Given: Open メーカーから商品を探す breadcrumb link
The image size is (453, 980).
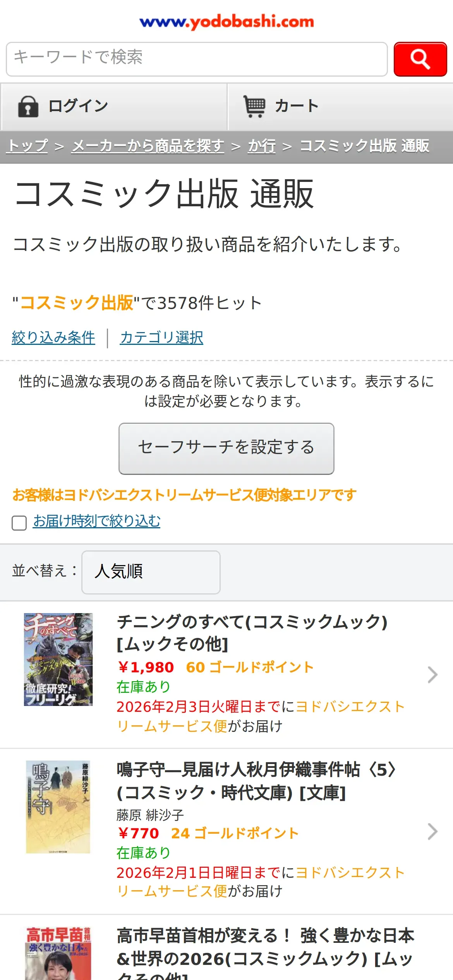Looking at the screenshot, I should point(148,146).
